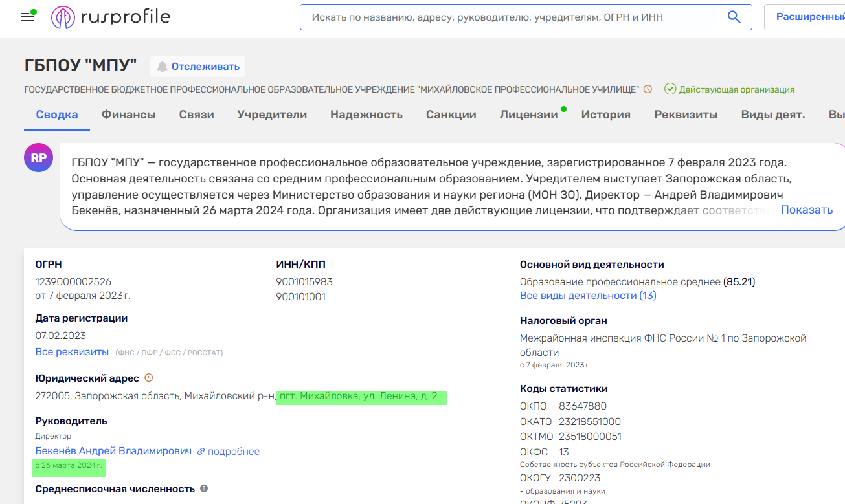845x504 pixels.
Task: Click the rusprofile logo
Action: coord(111,17)
